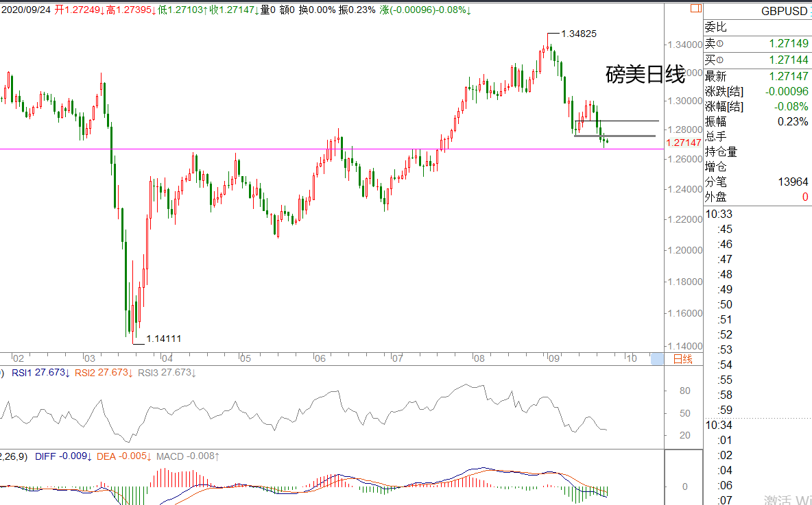Click the 1.34000 price axis label
Viewport: 812px width, 505px height.
pos(684,45)
